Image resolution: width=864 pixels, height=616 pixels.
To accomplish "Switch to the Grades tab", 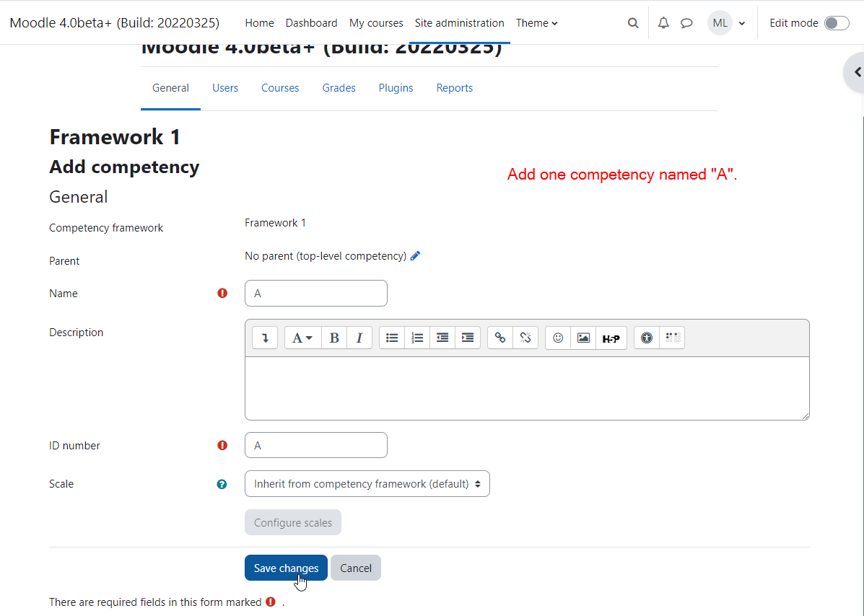I will (x=339, y=88).
